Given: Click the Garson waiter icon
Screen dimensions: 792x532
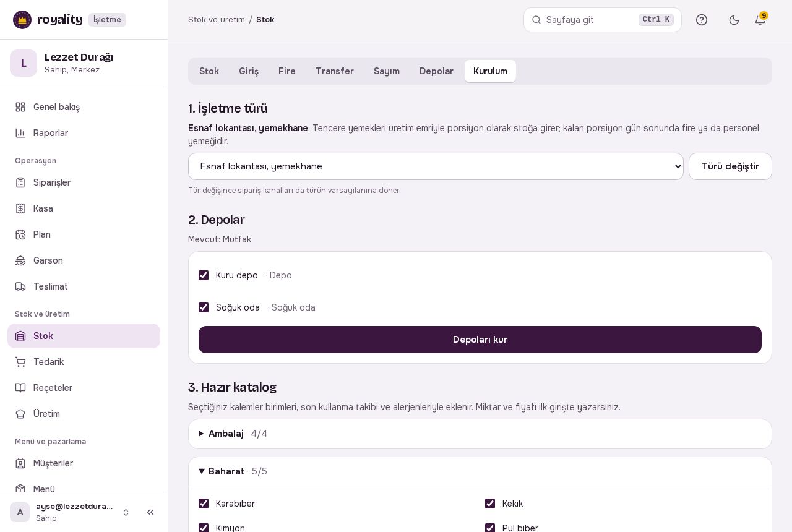Looking at the screenshot, I should (20, 260).
